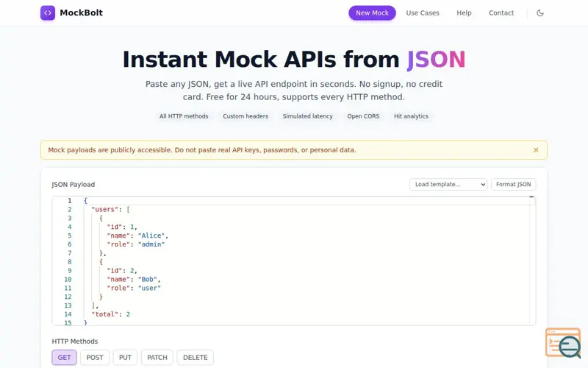Open the Help page
Image resolution: width=588 pixels, height=368 pixels.
click(x=464, y=13)
